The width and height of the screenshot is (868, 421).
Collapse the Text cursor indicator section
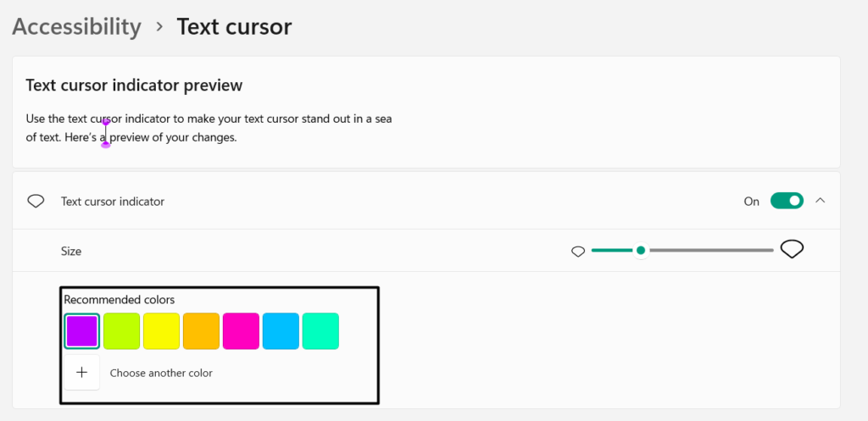tap(820, 201)
